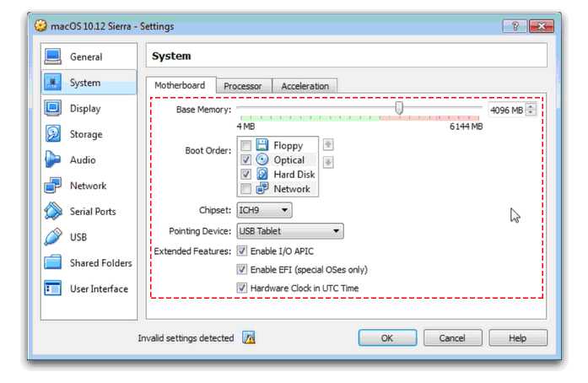This screenshot has width=588, height=383.
Task: Click the green zone of memory slider
Action: [310, 118]
